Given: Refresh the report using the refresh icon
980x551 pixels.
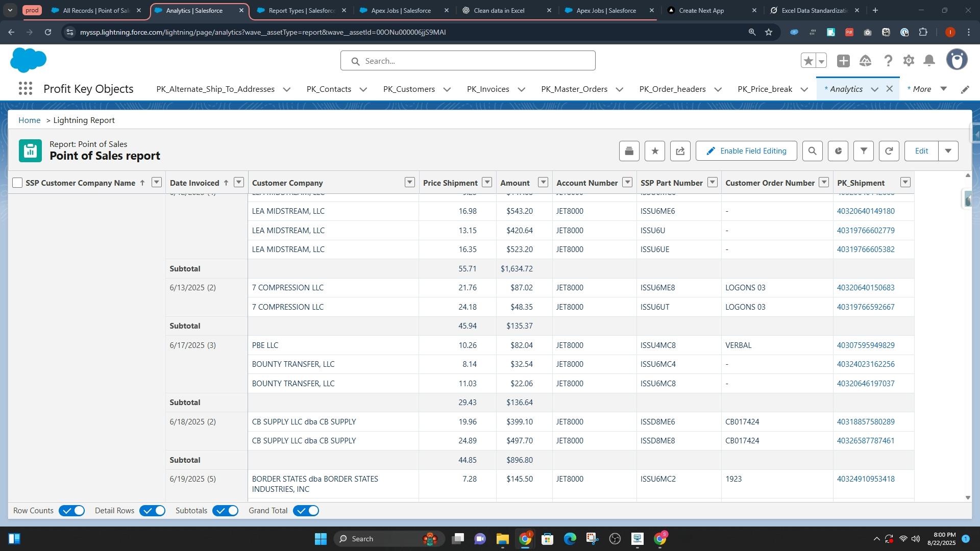Looking at the screenshot, I should point(889,151).
